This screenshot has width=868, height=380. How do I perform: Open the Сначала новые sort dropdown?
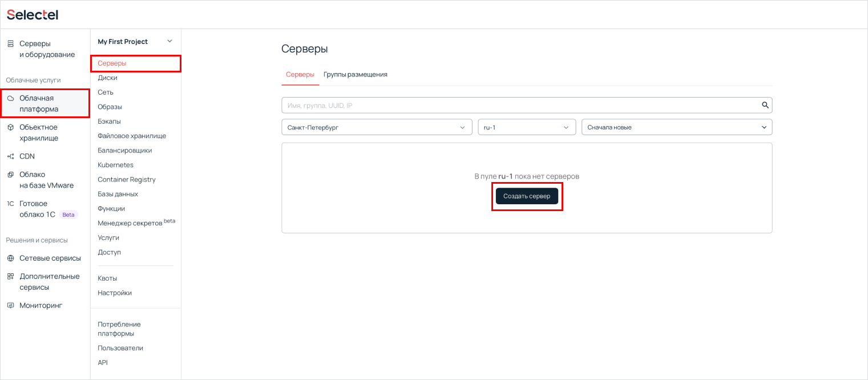point(677,127)
